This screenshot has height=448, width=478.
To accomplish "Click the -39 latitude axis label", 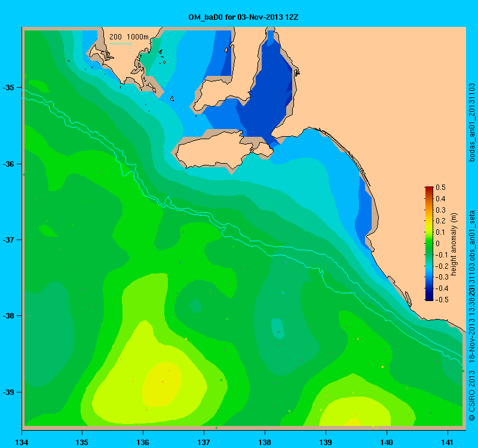I will (x=8, y=392).
